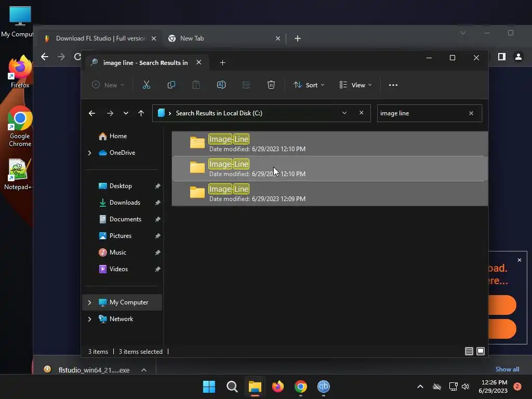Screen dimensions: 532x399
Task: Open Chrome's profile avatar icon
Action: [x=518, y=57]
